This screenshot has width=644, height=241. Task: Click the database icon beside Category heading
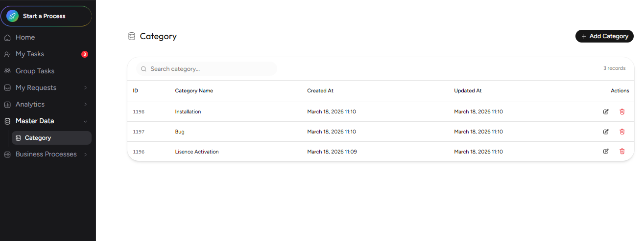tap(131, 36)
